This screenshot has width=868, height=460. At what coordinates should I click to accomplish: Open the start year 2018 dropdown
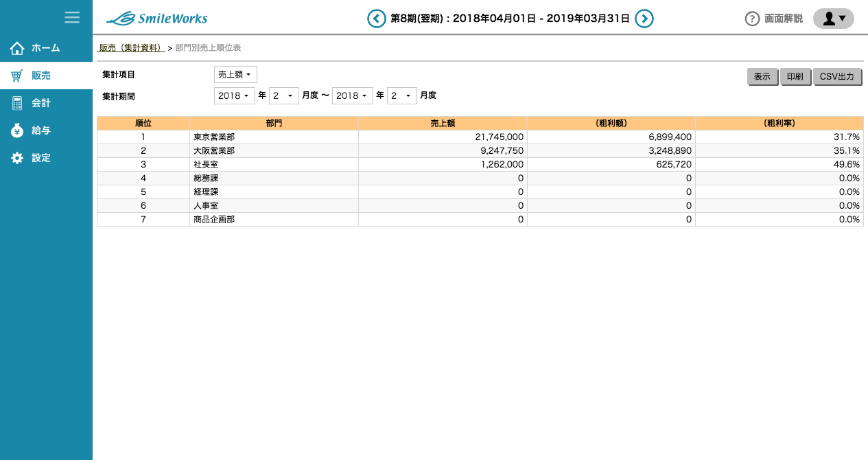coord(235,95)
